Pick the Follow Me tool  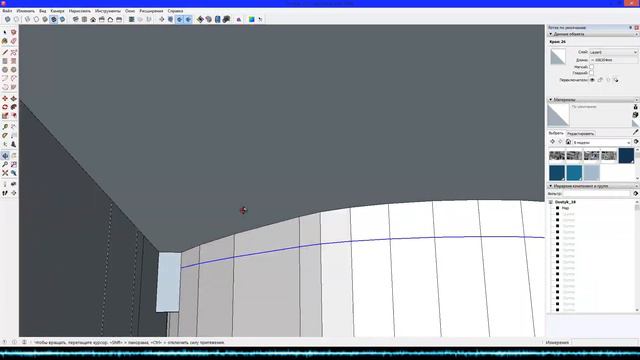pyautogui.click(x=13, y=107)
